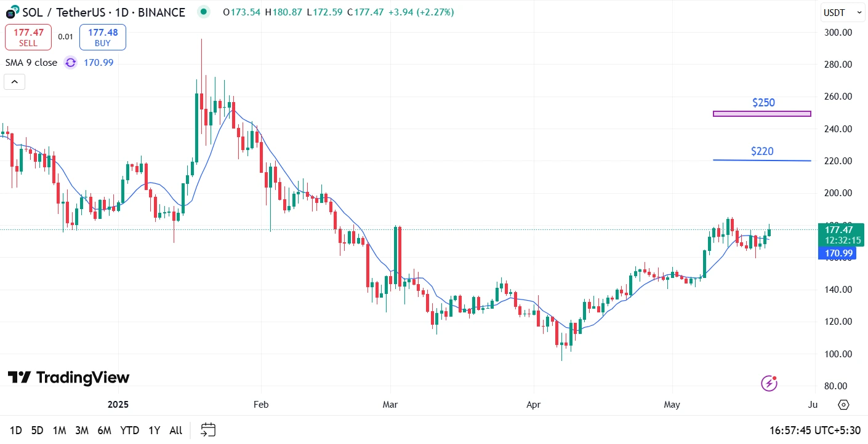Click the SMA 9 close indicator label
The image size is (868, 444).
[31, 62]
